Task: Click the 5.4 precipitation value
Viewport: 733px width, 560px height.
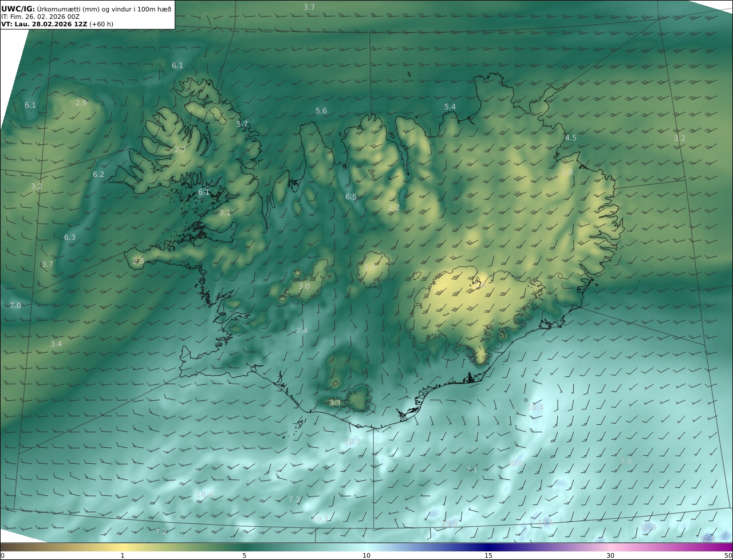Action: (x=450, y=107)
